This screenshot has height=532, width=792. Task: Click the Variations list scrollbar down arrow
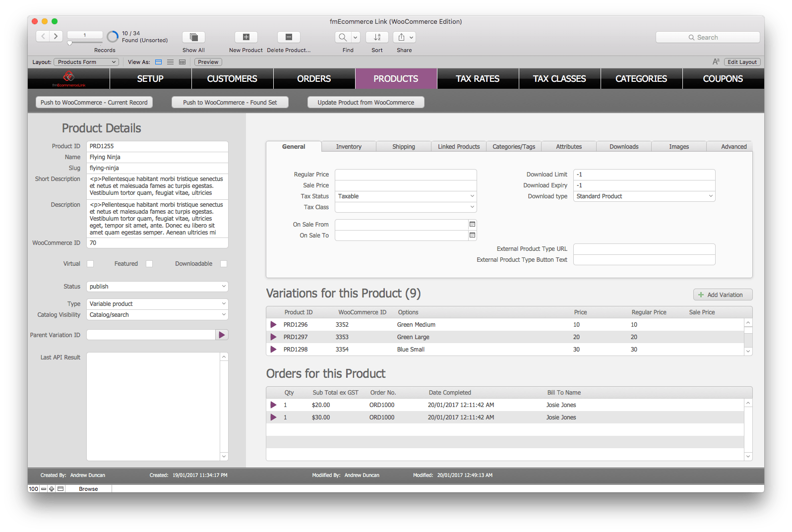point(748,351)
